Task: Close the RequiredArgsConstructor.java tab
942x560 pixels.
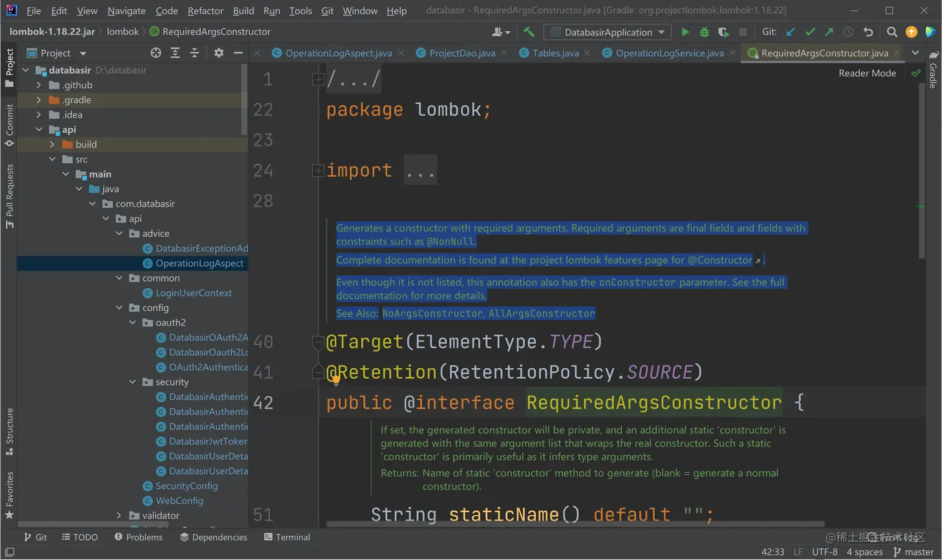Action: click(897, 53)
